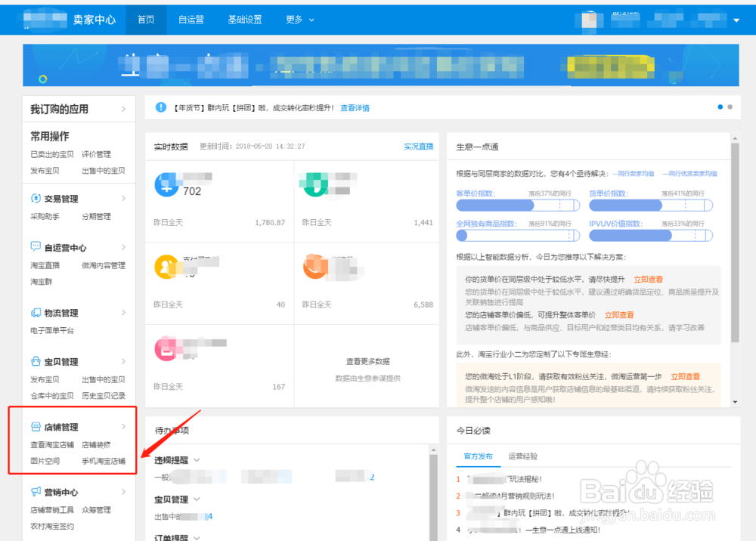Click the 宝贝管理 box icon in sidebar
756x541 pixels.
[x=35, y=361]
